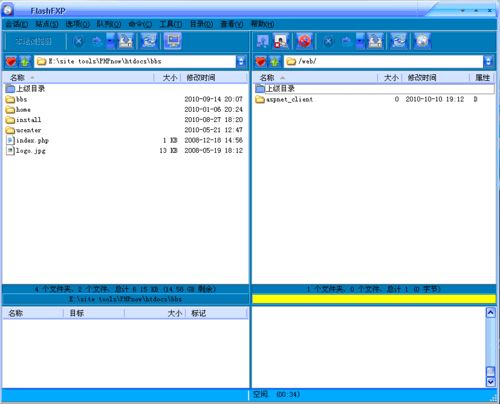500x404 pixels.
Task: Expand the remote path dropdown
Action: [488, 62]
